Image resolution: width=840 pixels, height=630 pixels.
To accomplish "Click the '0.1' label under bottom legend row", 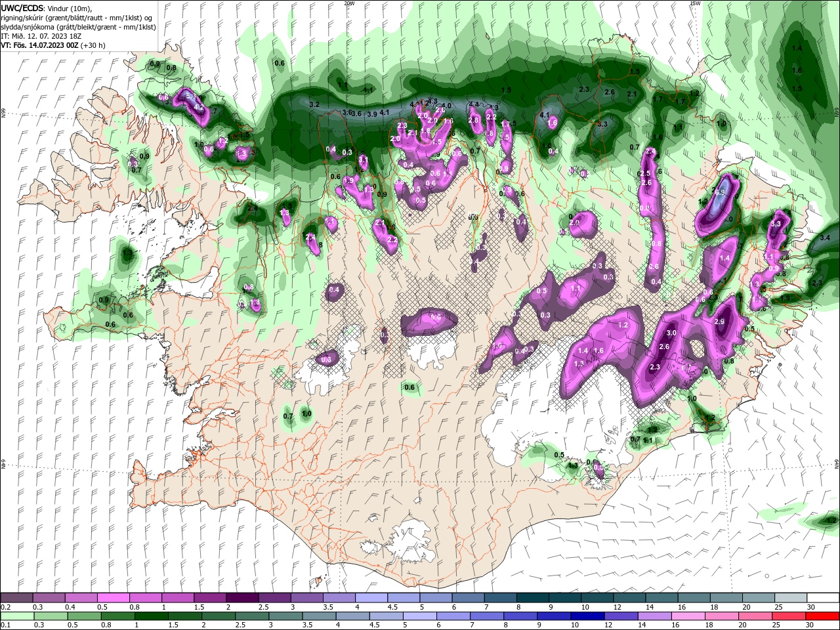I will [5, 625].
